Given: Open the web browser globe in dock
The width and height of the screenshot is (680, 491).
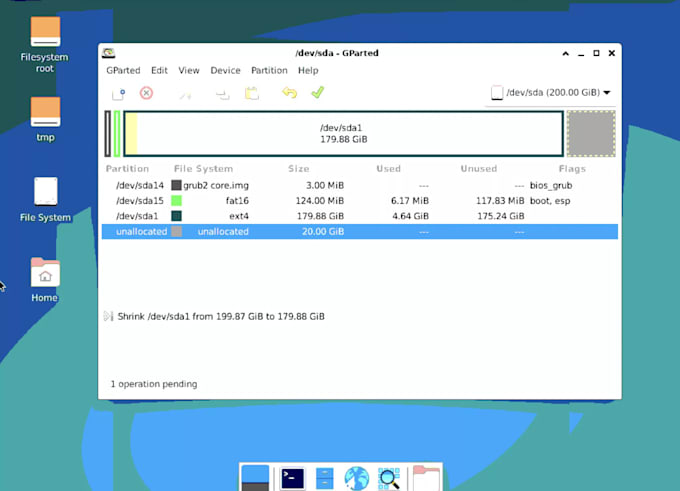Looking at the screenshot, I should click(356, 478).
